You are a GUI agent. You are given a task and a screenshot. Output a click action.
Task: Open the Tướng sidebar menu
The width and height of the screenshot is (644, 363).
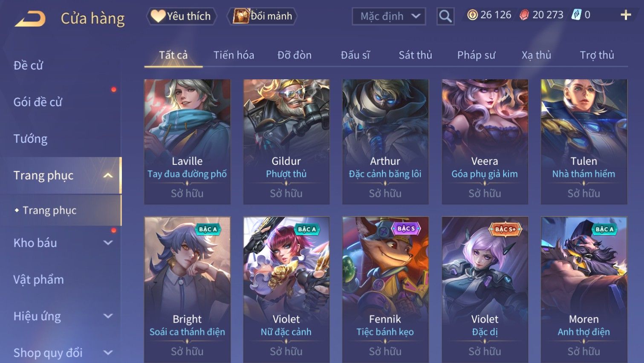(30, 139)
